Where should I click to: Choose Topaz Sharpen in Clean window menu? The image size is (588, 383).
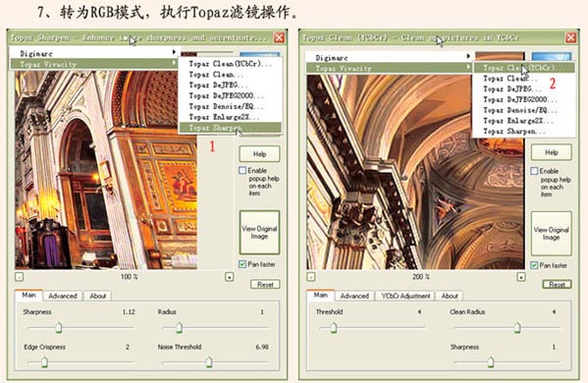[x=524, y=132]
